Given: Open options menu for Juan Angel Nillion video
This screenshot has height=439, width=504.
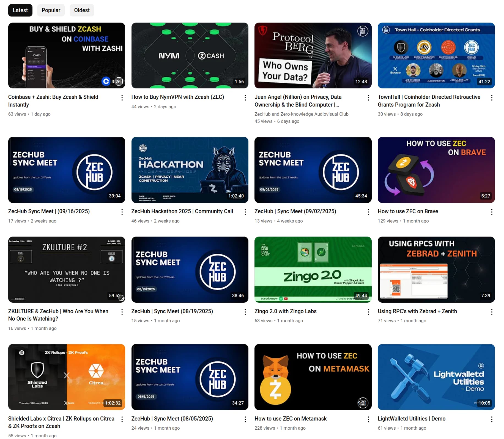Looking at the screenshot, I should 368,98.
